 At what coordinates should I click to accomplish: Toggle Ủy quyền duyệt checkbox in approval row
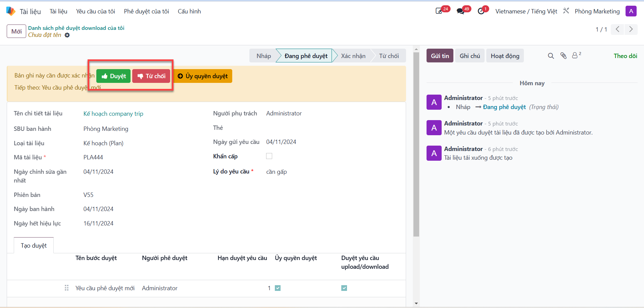278,288
